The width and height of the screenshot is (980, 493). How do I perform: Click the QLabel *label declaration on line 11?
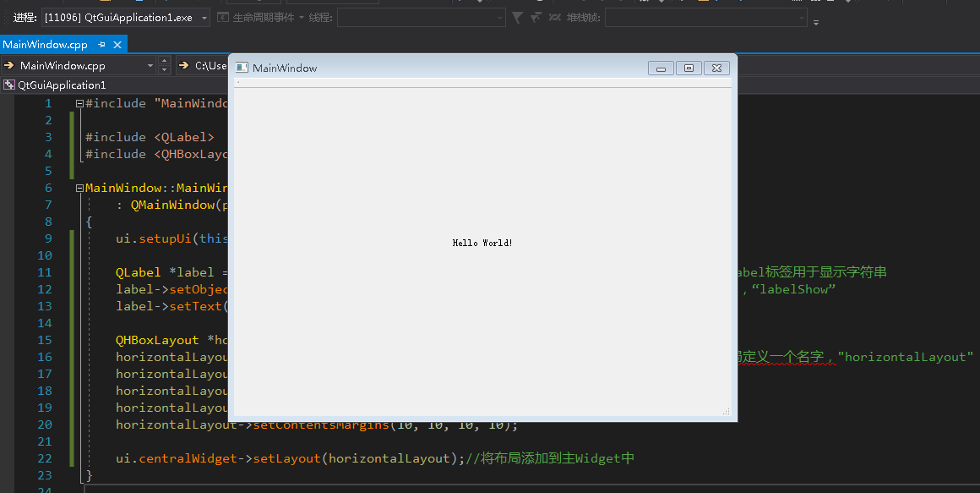[165, 272]
